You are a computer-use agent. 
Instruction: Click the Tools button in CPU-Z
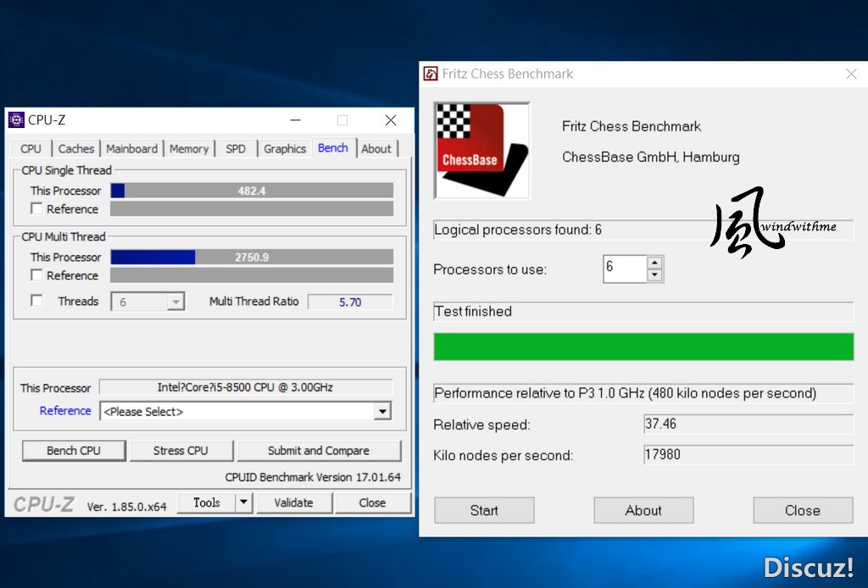click(207, 502)
